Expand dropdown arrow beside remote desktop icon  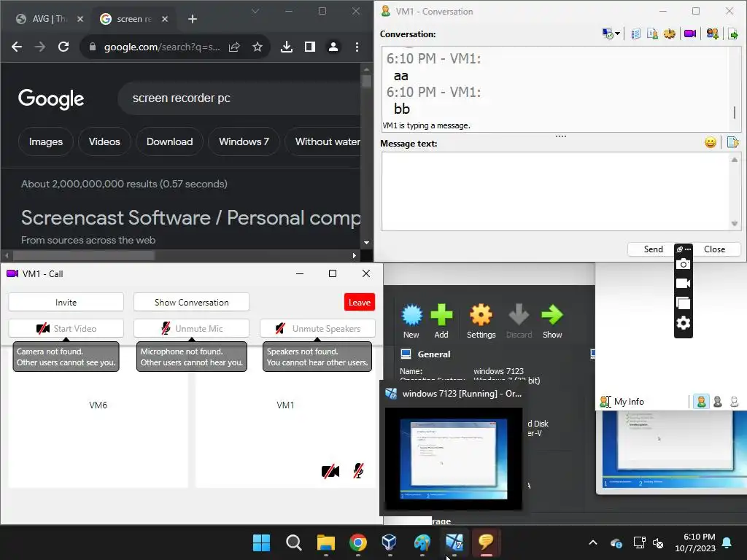coord(617,34)
